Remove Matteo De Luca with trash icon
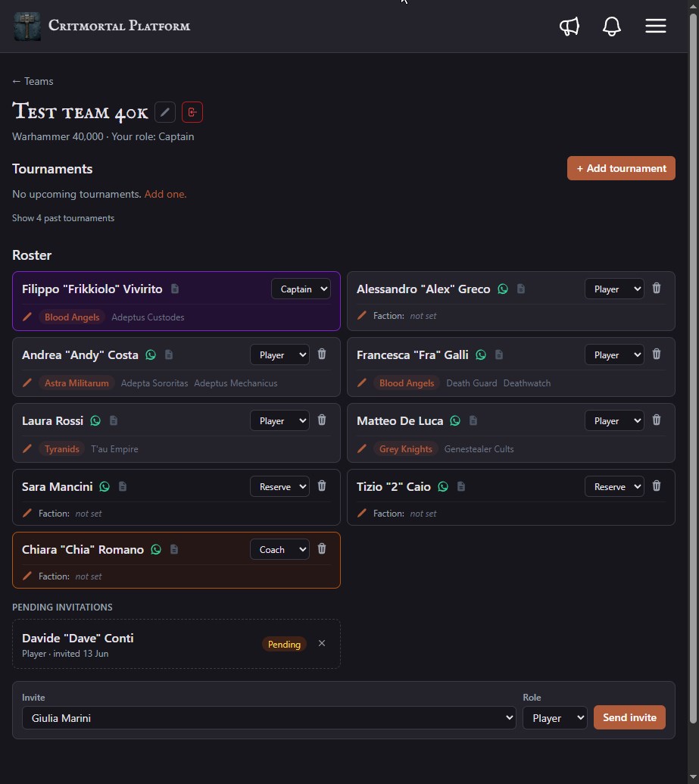Screen dimensions: 699x784 [657, 420]
